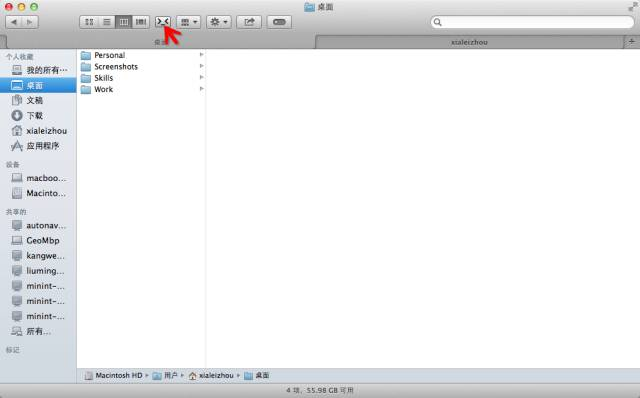Open the gear action menu

click(219, 22)
